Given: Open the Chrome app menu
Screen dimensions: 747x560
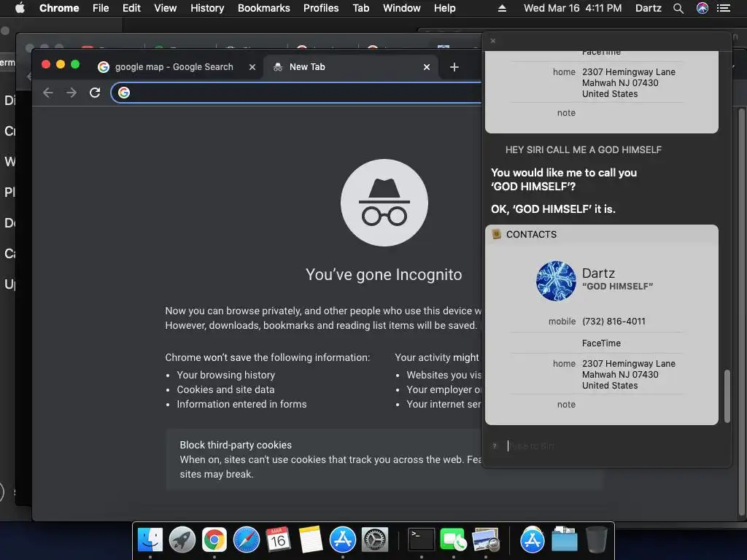Looking at the screenshot, I should [59, 8].
